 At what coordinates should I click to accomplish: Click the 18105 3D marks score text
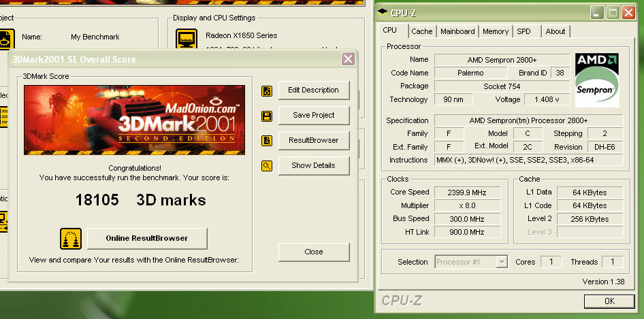[x=140, y=201]
